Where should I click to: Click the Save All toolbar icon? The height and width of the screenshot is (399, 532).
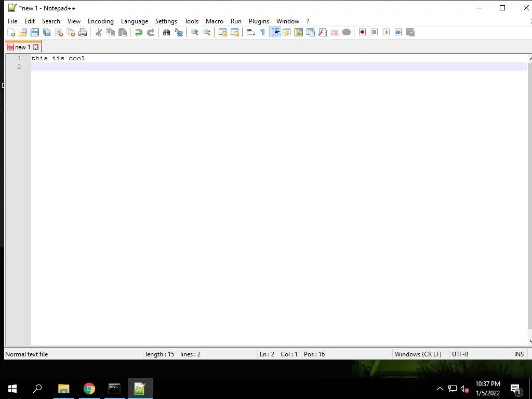coord(47,32)
